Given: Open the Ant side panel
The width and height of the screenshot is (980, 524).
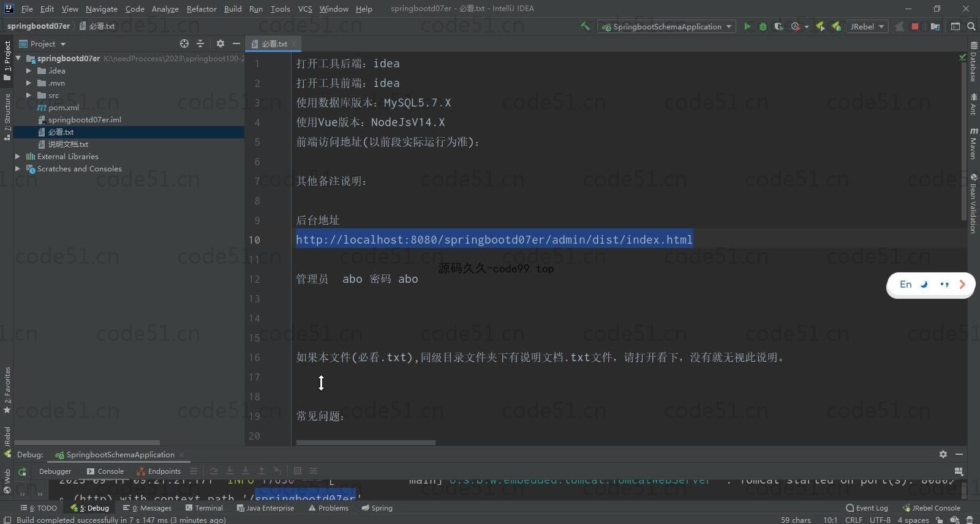Looking at the screenshot, I should 973,104.
